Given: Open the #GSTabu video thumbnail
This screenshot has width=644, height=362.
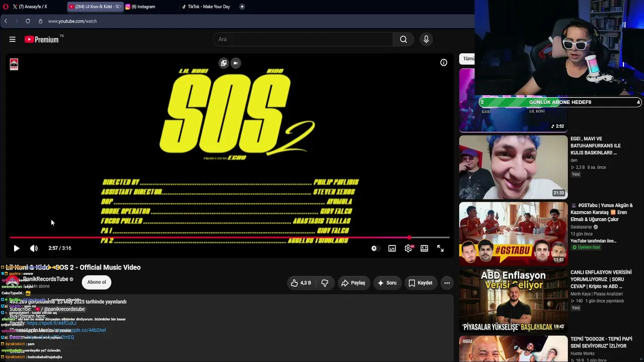Looking at the screenshot, I should (x=513, y=234).
